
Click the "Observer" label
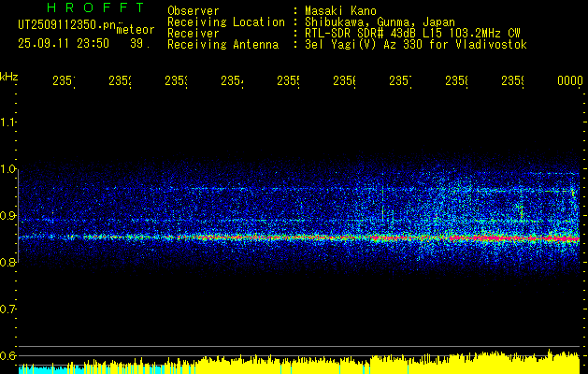coord(194,11)
